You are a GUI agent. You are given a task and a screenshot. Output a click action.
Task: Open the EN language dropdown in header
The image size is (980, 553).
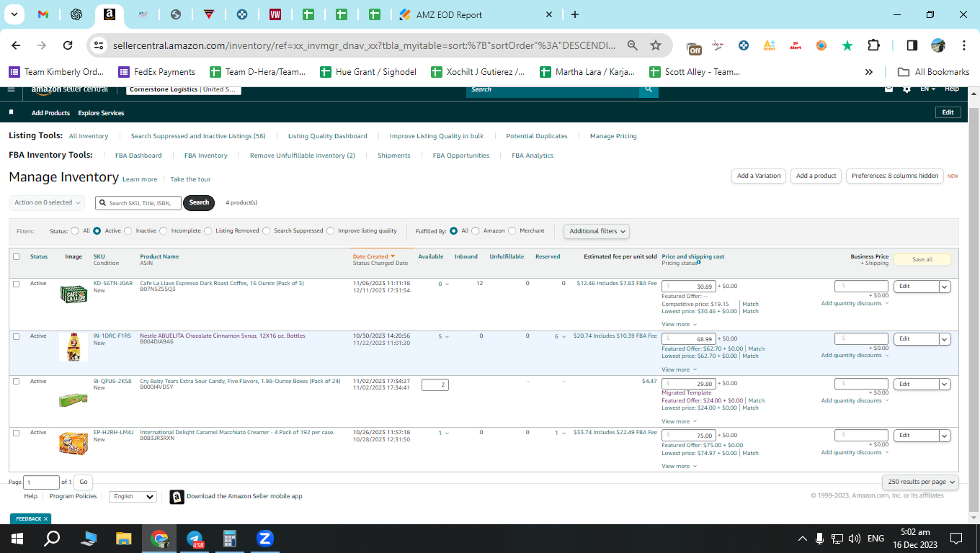pyautogui.click(x=928, y=89)
